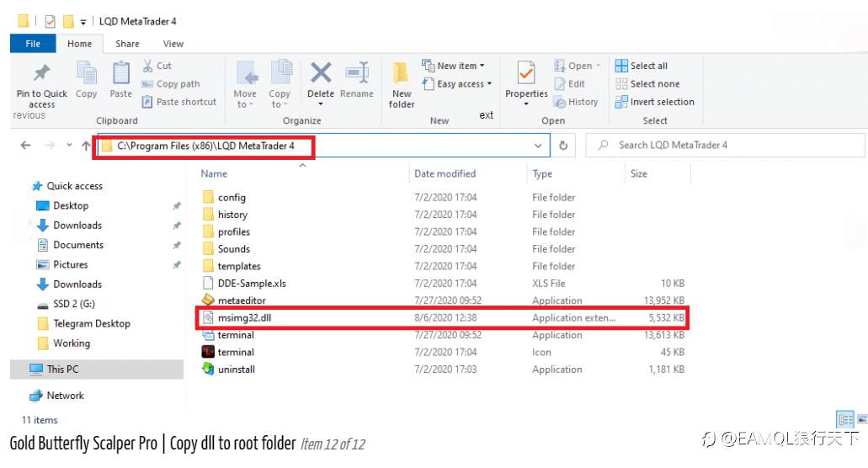Open the pinned Downloads folder
Screen dimensions: 868x468
coord(69,226)
